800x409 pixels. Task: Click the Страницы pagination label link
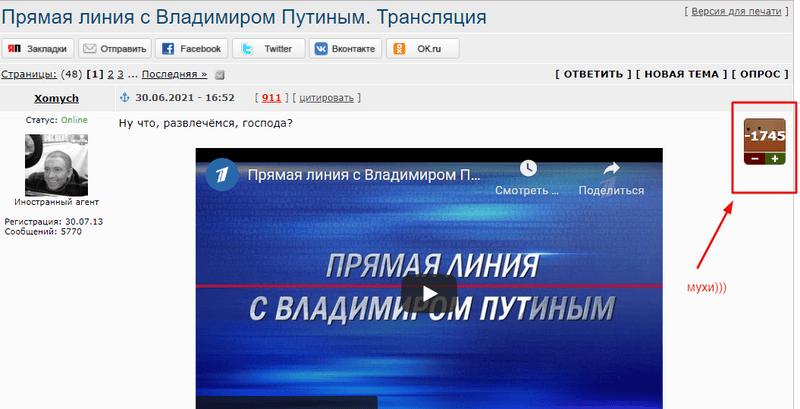coord(29,74)
